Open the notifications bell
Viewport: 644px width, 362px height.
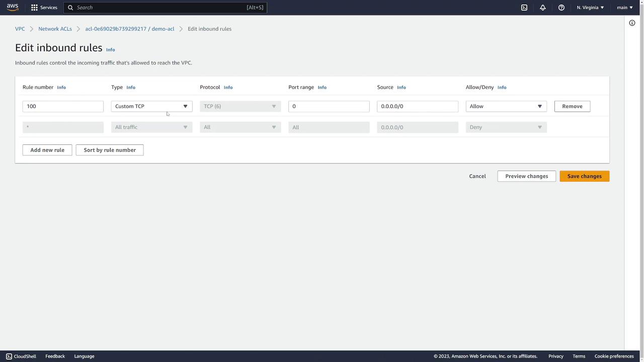(x=543, y=8)
